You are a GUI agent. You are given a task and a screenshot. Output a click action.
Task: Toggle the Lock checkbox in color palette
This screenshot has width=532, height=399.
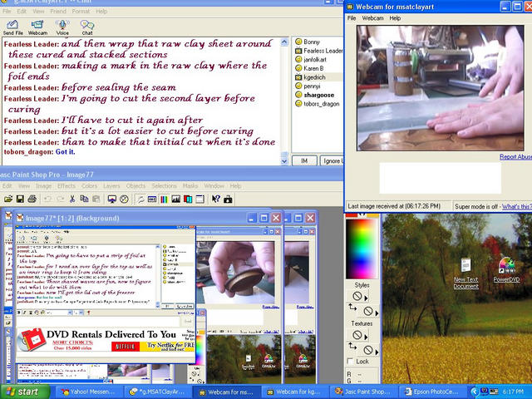pyautogui.click(x=351, y=362)
